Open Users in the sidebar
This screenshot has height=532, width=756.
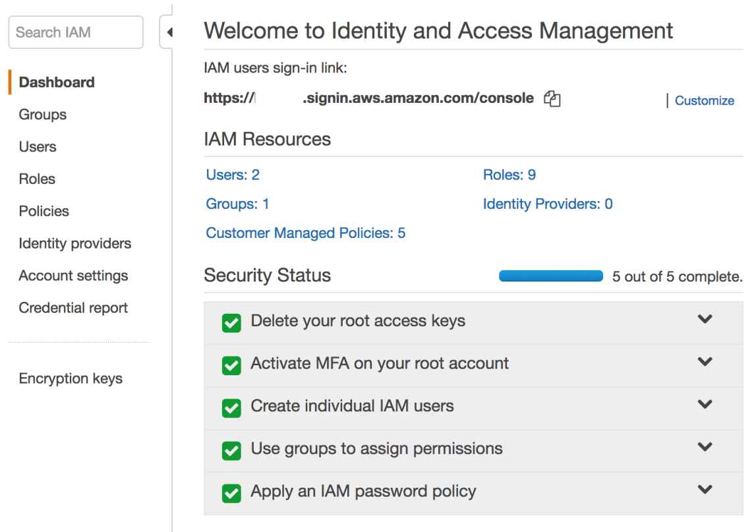click(38, 146)
